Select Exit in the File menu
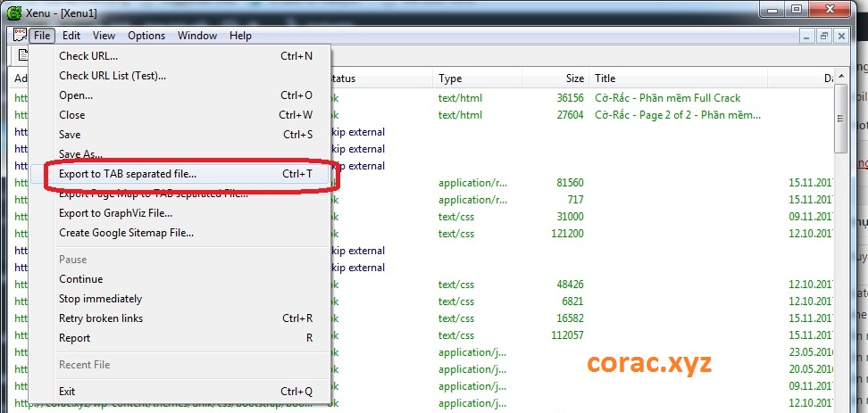This screenshot has width=868, height=413. tap(181, 392)
